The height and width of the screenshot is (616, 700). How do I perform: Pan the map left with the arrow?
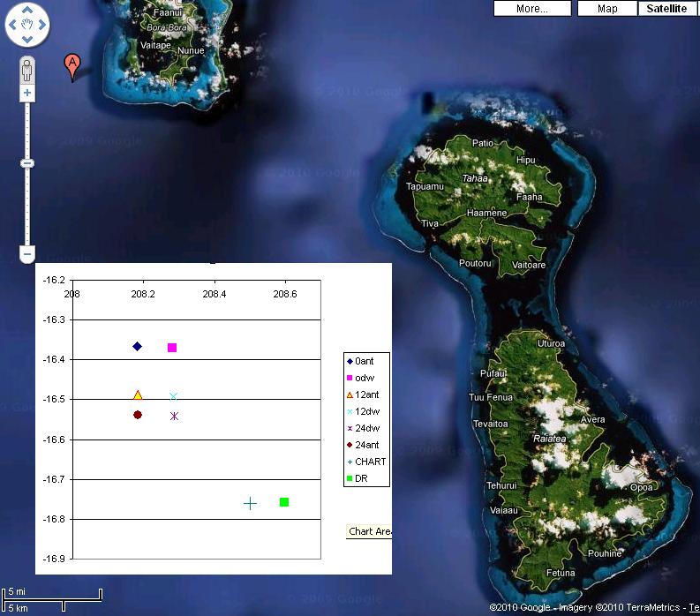click(12, 26)
